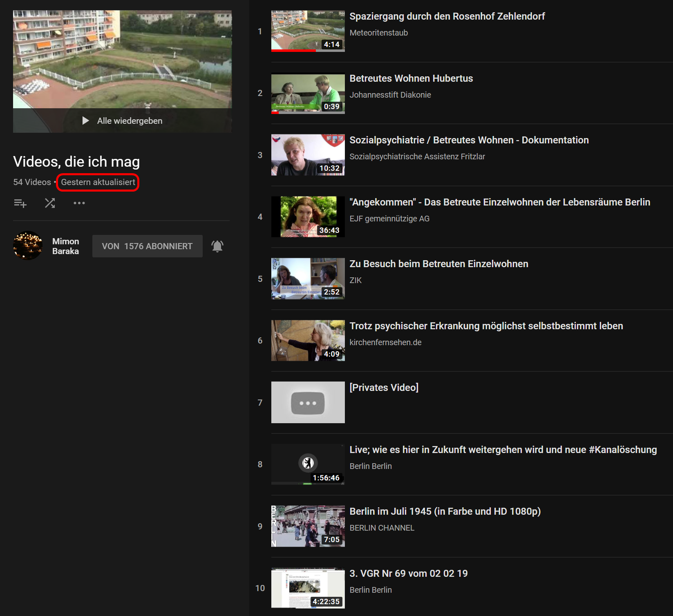Visit the Johannesstift Diakonie channel
673x616 pixels.
click(x=390, y=95)
